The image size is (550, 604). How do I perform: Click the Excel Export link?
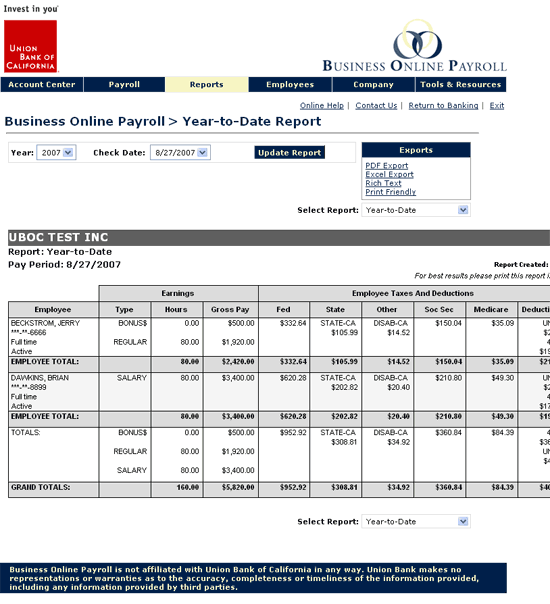[x=389, y=174]
